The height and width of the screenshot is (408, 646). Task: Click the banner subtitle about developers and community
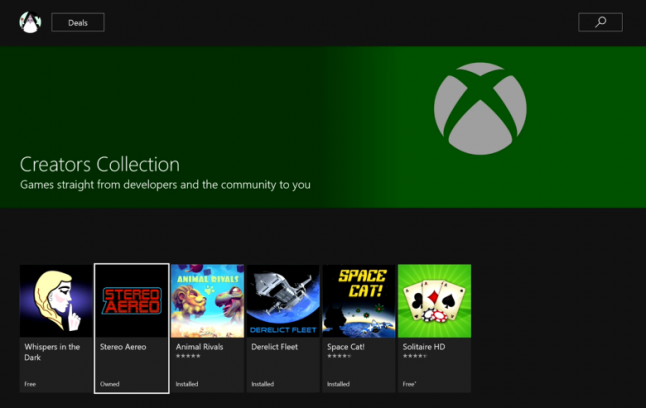[165, 185]
